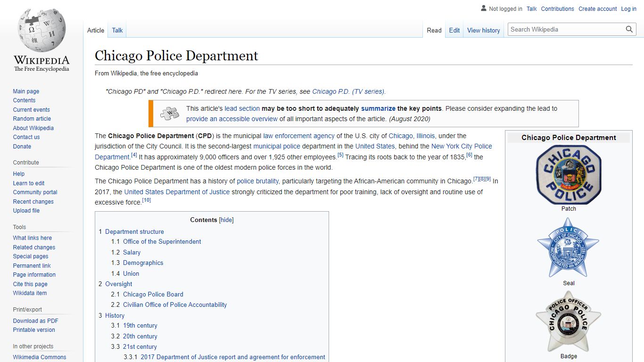Open Current events
This screenshot has width=644, height=362.
click(x=31, y=110)
